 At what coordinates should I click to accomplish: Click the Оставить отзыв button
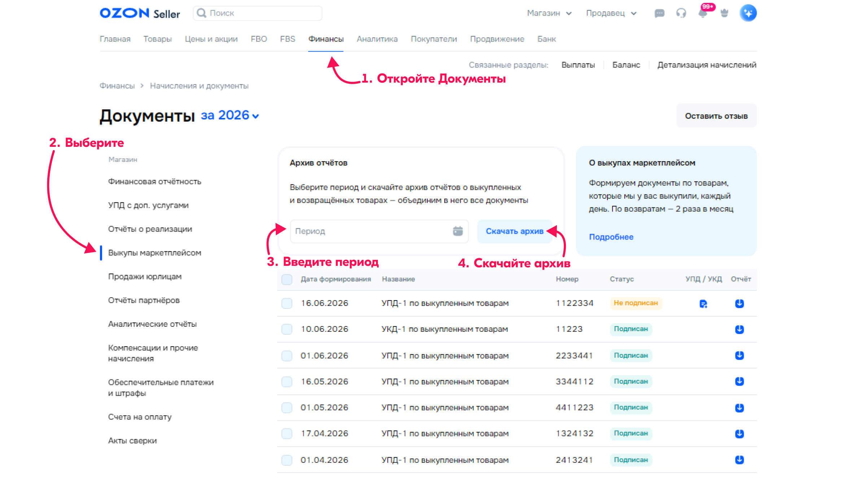coord(716,116)
